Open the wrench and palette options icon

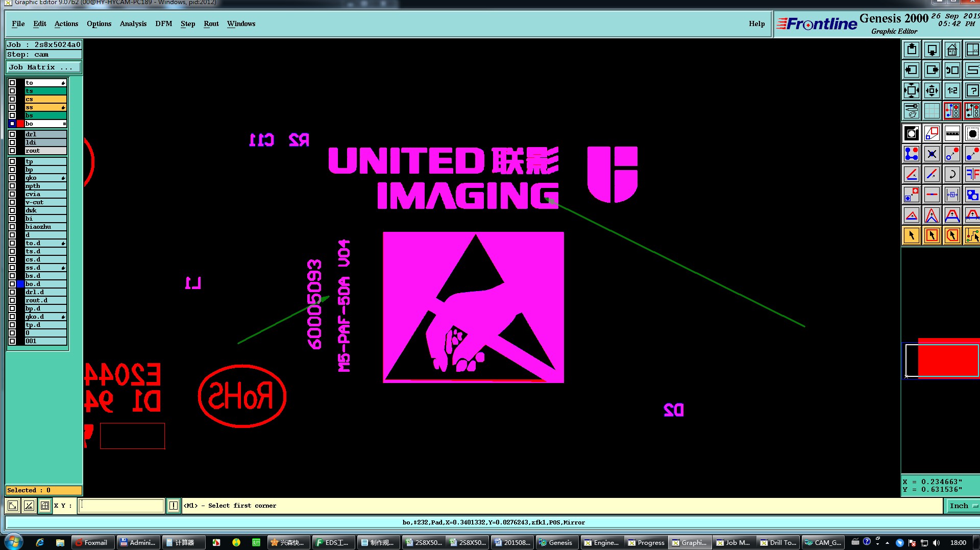click(x=911, y=111)
